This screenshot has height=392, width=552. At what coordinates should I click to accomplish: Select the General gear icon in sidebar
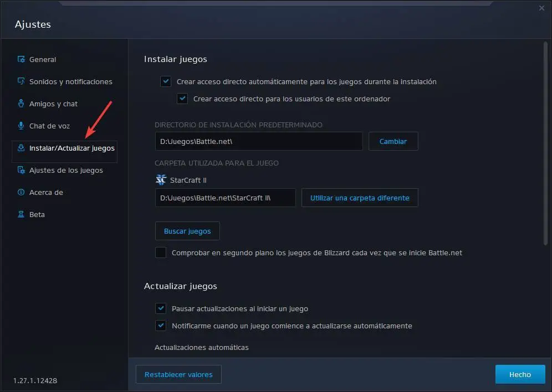[x=22, y=59]
